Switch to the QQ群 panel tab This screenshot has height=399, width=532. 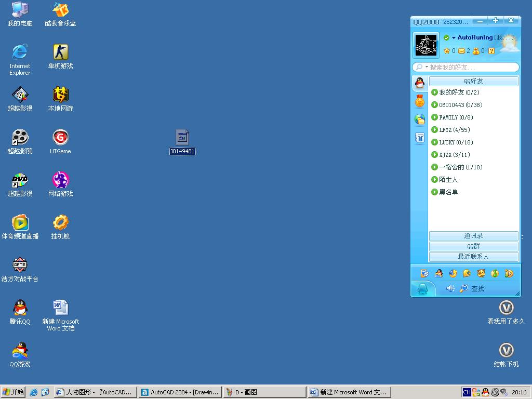pos(474,246)
